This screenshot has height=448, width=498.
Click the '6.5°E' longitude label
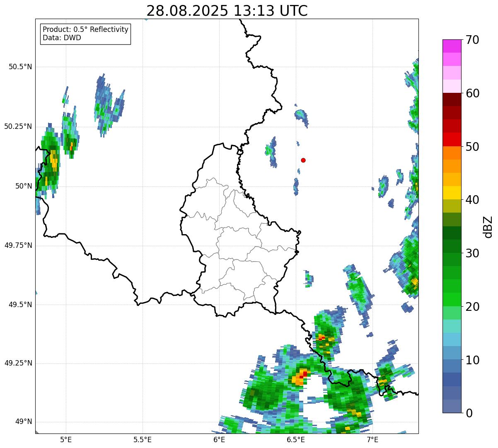(x=296, y=440)
